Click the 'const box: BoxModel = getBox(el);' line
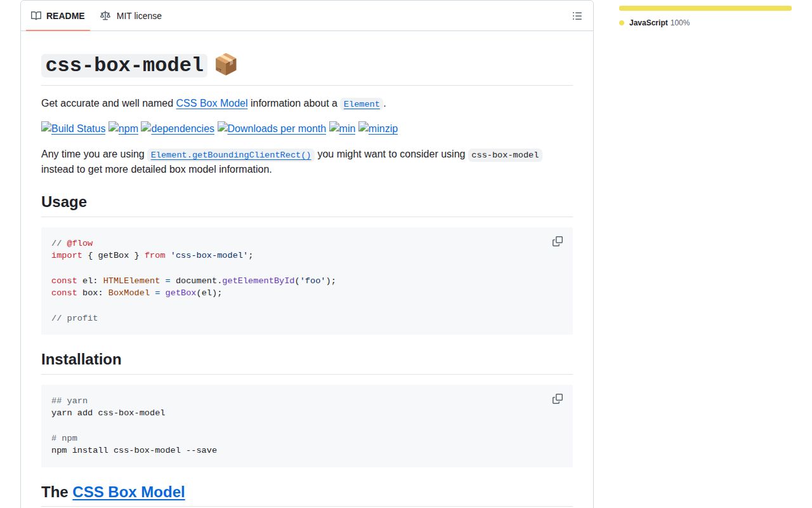Screen dimensions: 812x508 [x=137, y=293]
